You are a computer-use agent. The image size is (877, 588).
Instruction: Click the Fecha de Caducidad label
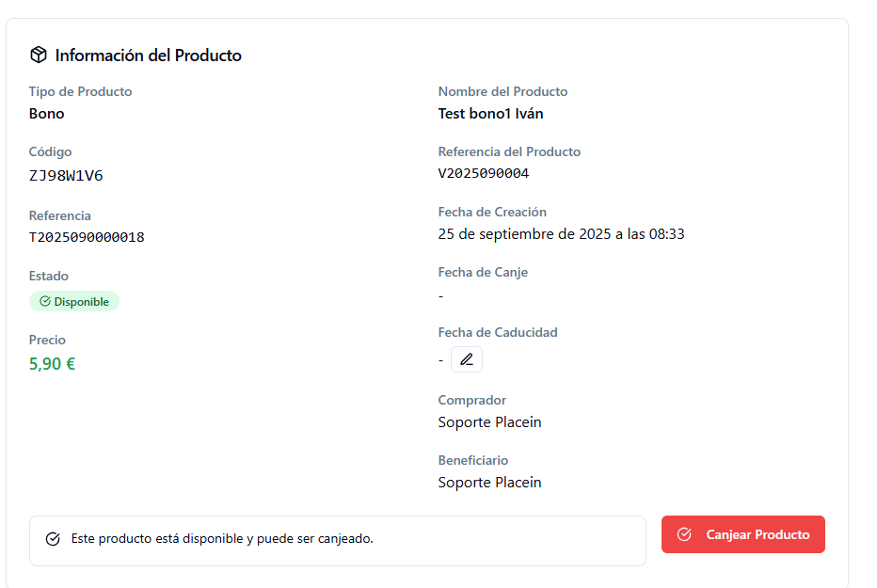coord(498,332)
